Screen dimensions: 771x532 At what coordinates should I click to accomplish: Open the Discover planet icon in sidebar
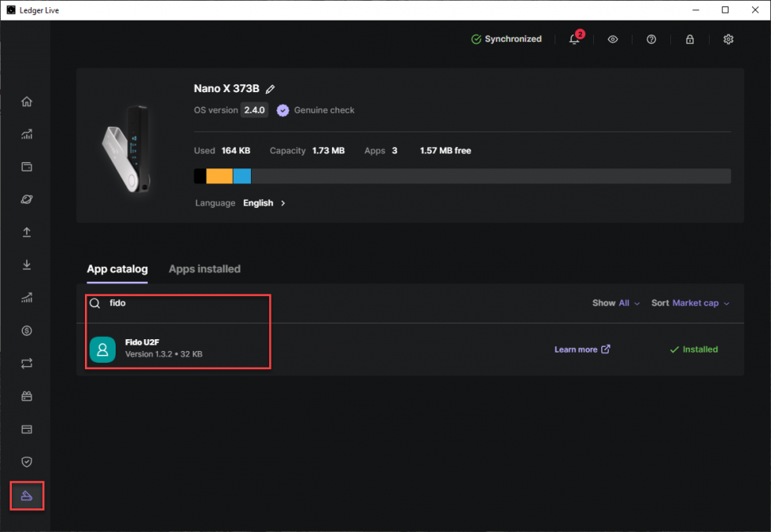[27, 200]
